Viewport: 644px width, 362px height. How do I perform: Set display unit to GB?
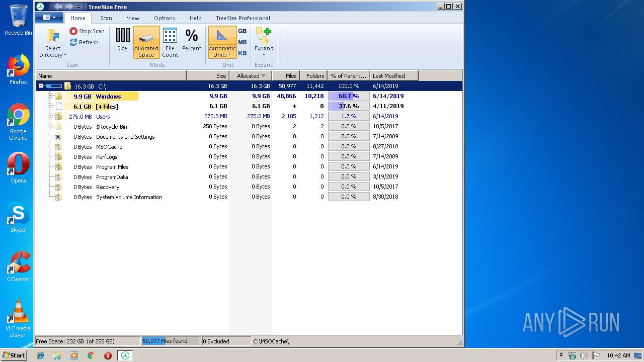click(x=243, y=31)
